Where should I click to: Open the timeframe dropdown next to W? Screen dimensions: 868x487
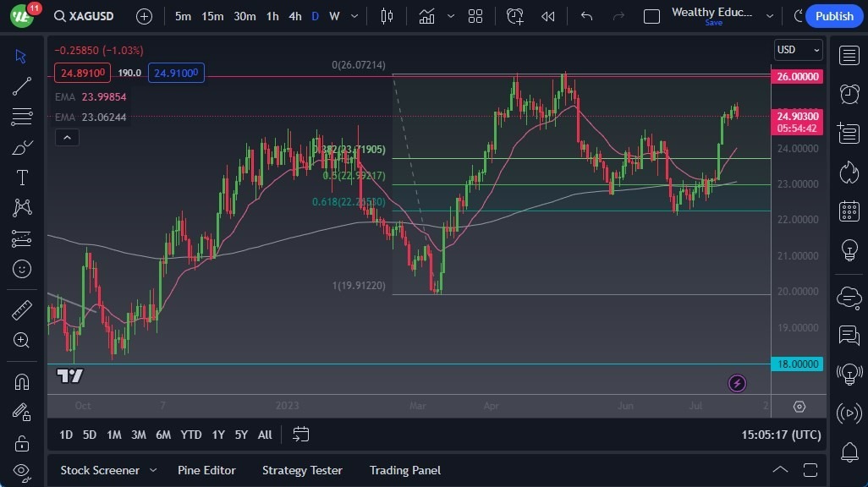click(353, 16)
